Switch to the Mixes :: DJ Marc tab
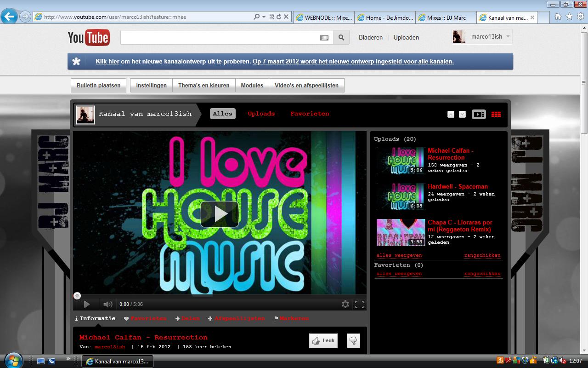Screen dimensions: 588x368 click(x=446, y=17)
